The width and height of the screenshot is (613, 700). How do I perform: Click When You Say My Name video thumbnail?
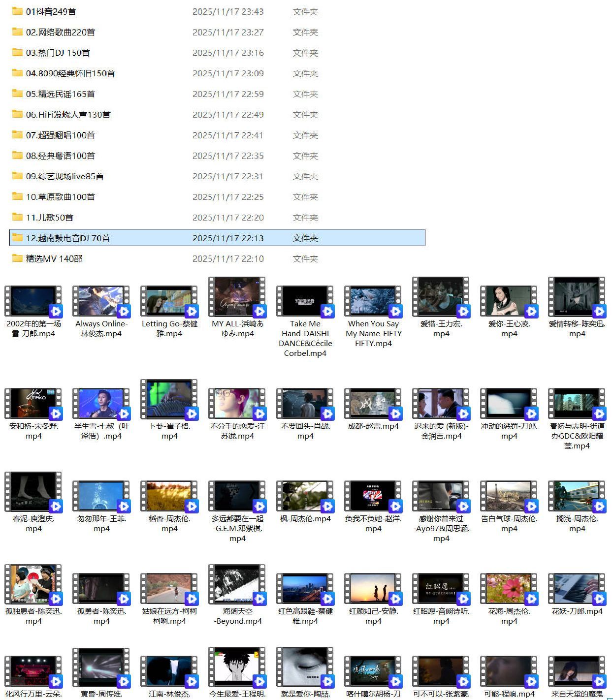[x=373, y=301]
